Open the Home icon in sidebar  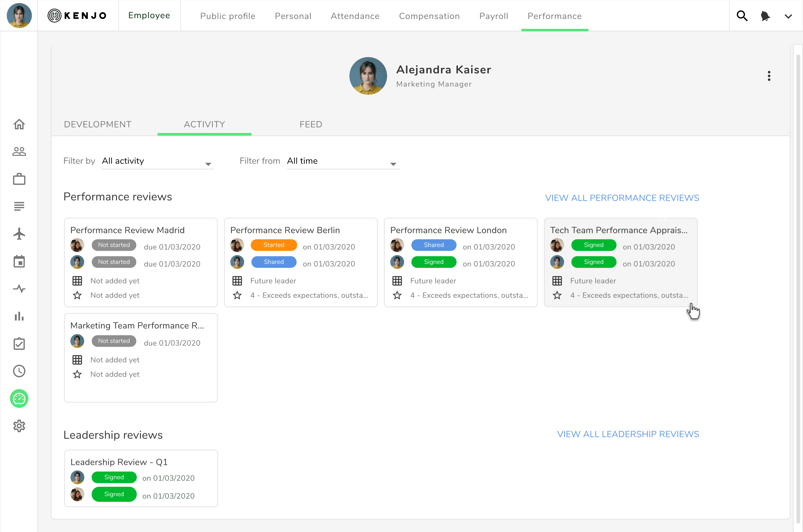coord(19,124)
